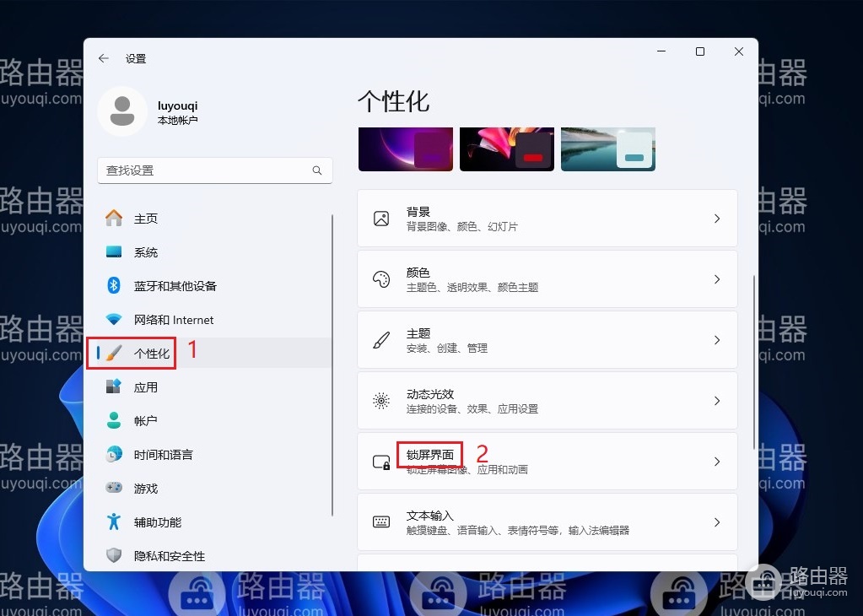The width and height of the screenshot is (863, 616).
Task: Click the sparkle icon in 动态光效 row
Action: 381,401
